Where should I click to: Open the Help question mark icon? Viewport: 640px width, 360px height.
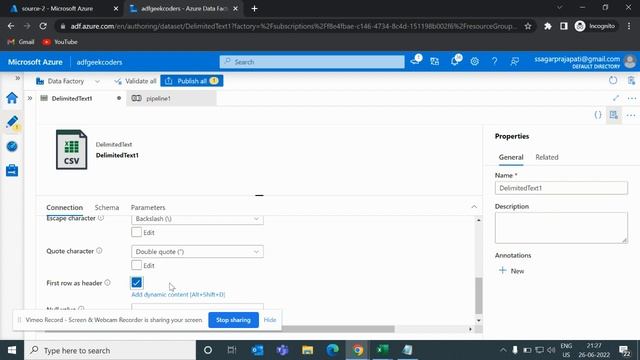[494, 62]
